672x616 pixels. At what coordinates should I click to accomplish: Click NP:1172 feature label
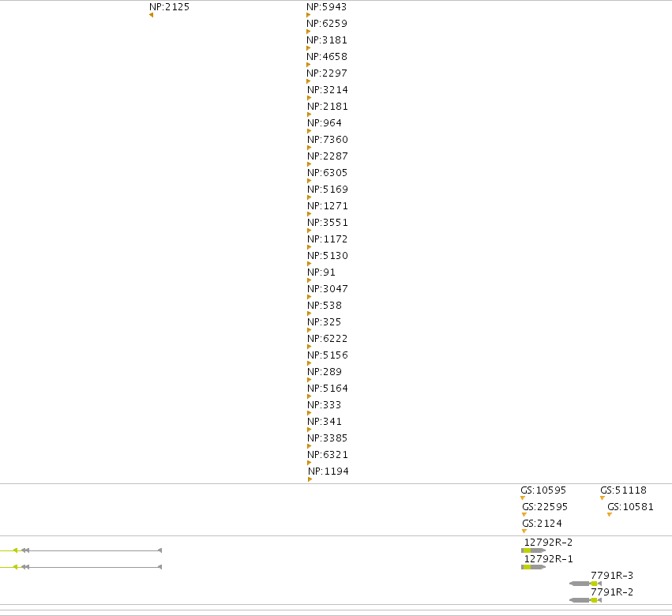point(328,239)
